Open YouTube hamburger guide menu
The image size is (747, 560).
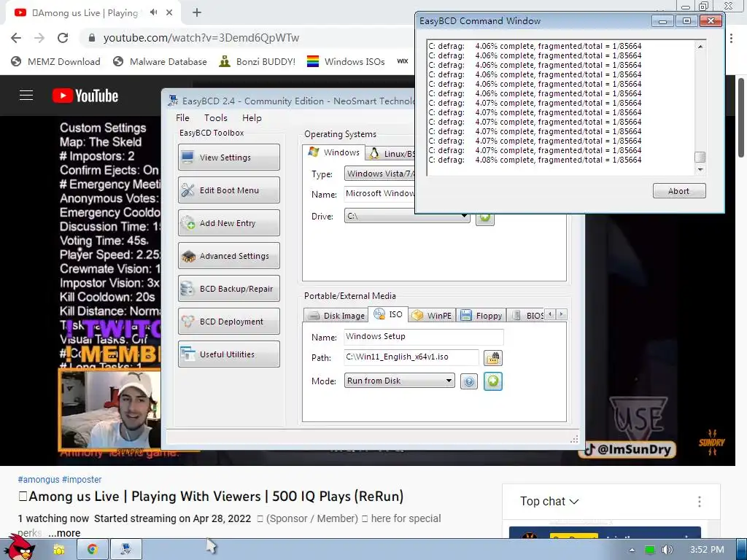click(x=26, y=96)
